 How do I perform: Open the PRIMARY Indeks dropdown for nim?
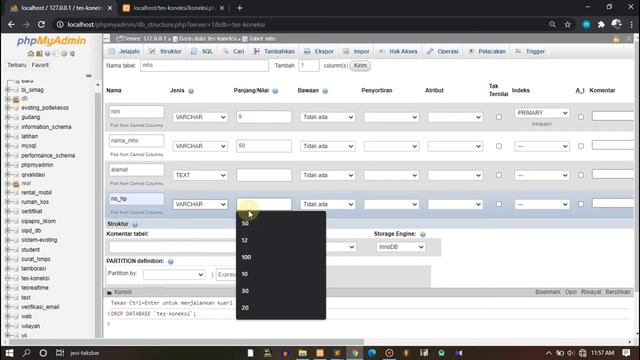pyautogui.click(x=542, y=113)
